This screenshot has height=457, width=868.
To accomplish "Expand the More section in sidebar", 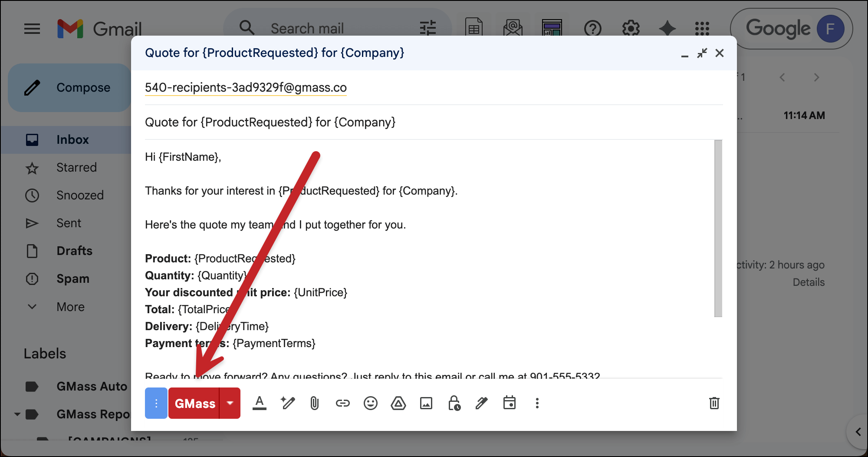I will point(70,307).
